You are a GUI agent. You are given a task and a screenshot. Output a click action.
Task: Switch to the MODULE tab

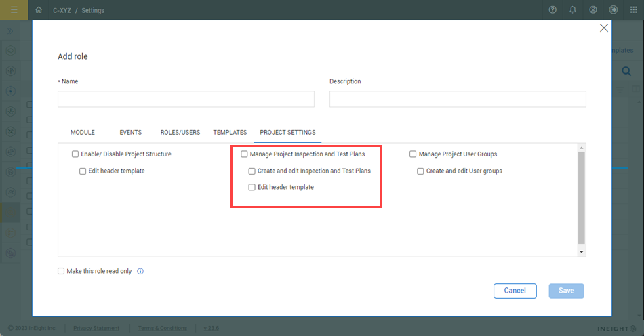pyautogui.click(x=83, y=133)
